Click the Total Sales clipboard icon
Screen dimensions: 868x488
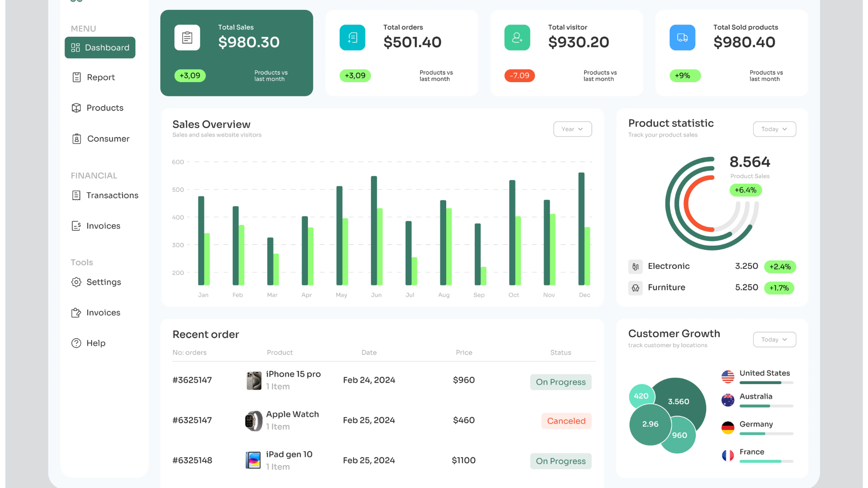(187, 38)
